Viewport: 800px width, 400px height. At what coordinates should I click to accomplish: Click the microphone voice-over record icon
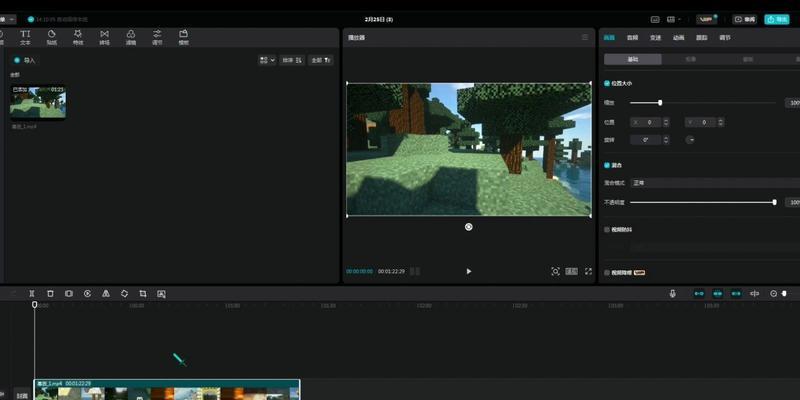click(x=672, y=293)
